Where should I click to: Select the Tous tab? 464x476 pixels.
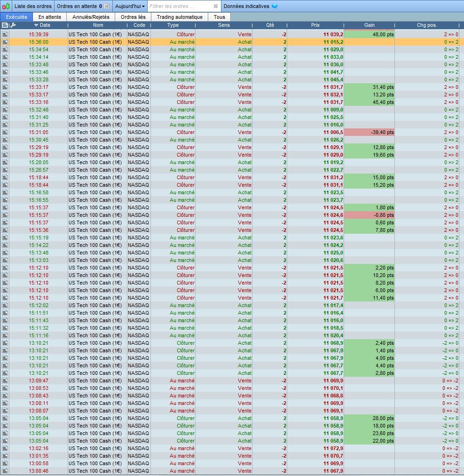point(220,17)
